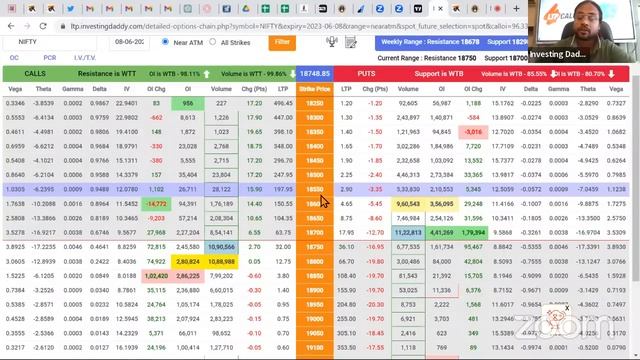
Task: Click green calls OI Chg value -14,772
Action: point(156,204)
